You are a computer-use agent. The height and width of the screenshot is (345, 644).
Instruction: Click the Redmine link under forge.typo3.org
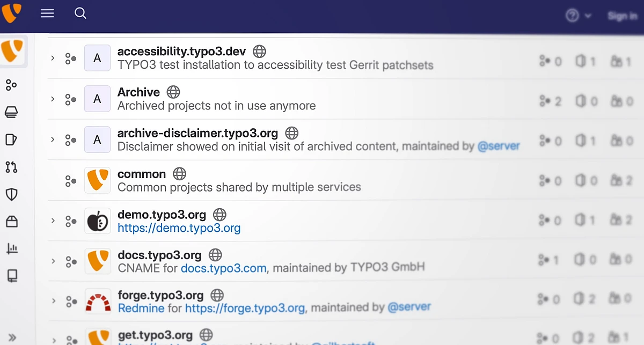(141, 308)
